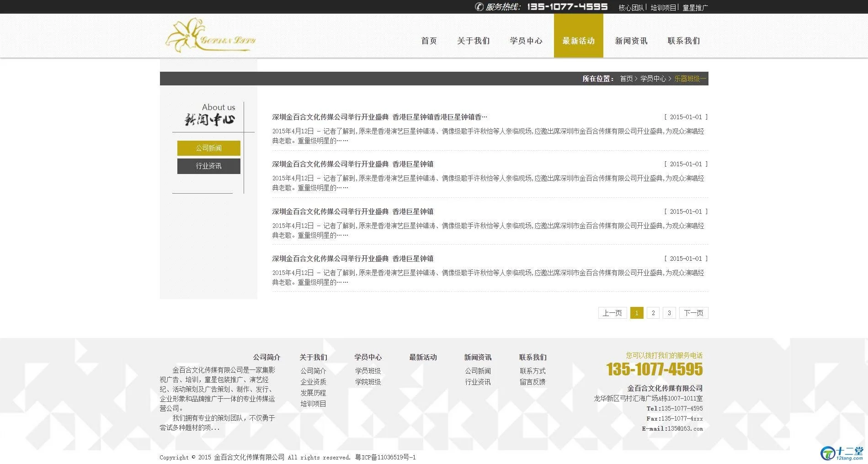Image resolution: width=868 pixels, height=464 pixels.
Task: Click the Golden Lily logo
Action: click(x=210, y=36)
